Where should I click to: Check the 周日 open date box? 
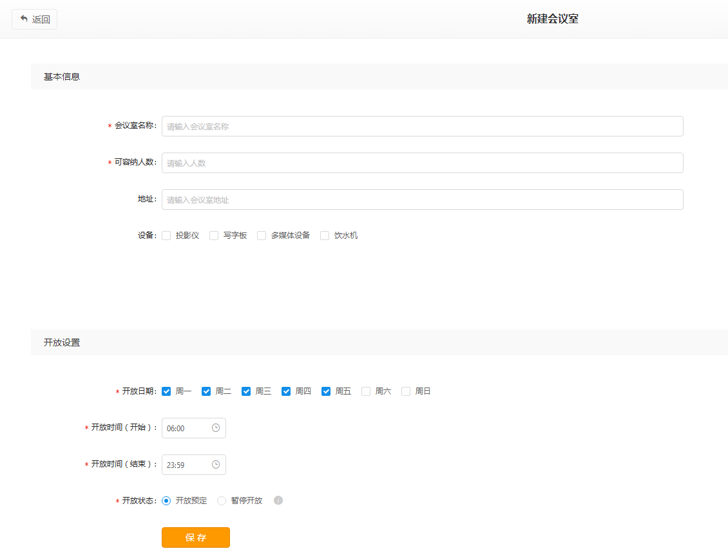(406, 391)
